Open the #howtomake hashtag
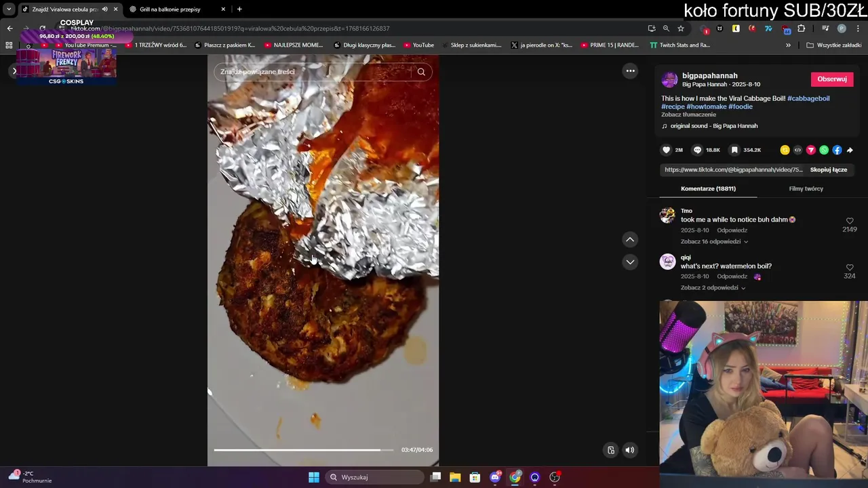Viewport: 868px width, 488px height. pos(707,106)
